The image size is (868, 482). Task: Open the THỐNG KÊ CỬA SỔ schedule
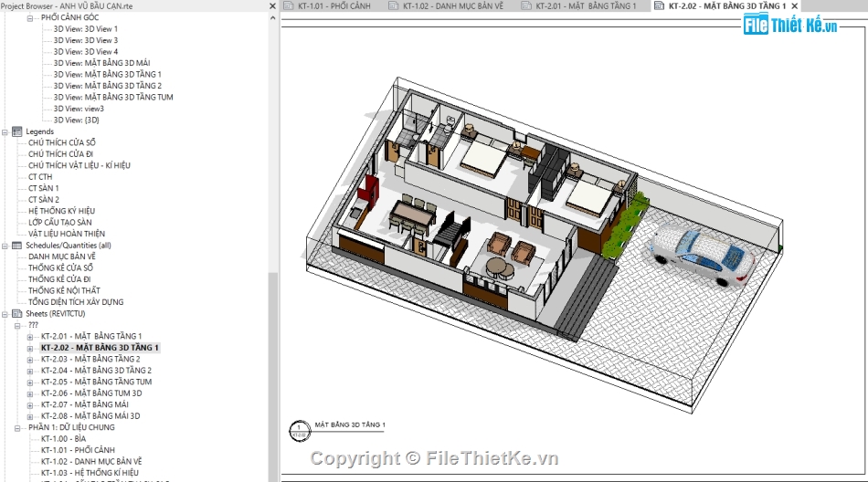[61, 267]
